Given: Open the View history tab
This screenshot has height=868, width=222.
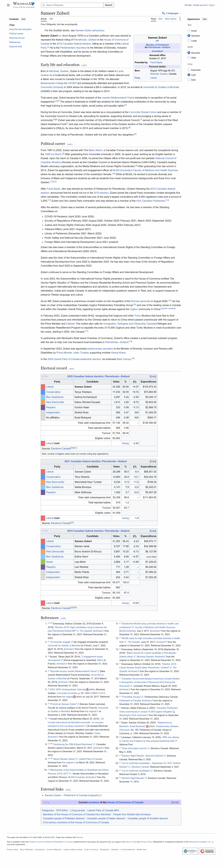Looking at the screenshot, I should (x=171, y=19).
